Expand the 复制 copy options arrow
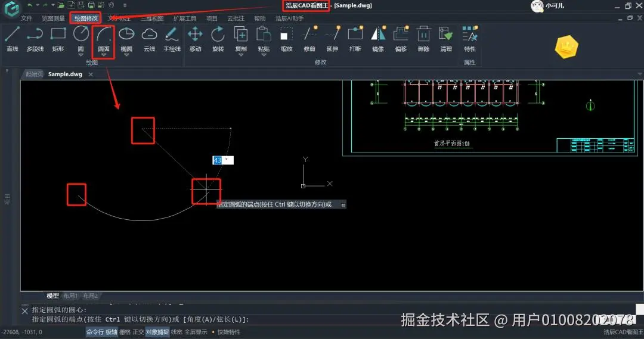The height and width of the screenshot is (339, 644). point(241,55)
